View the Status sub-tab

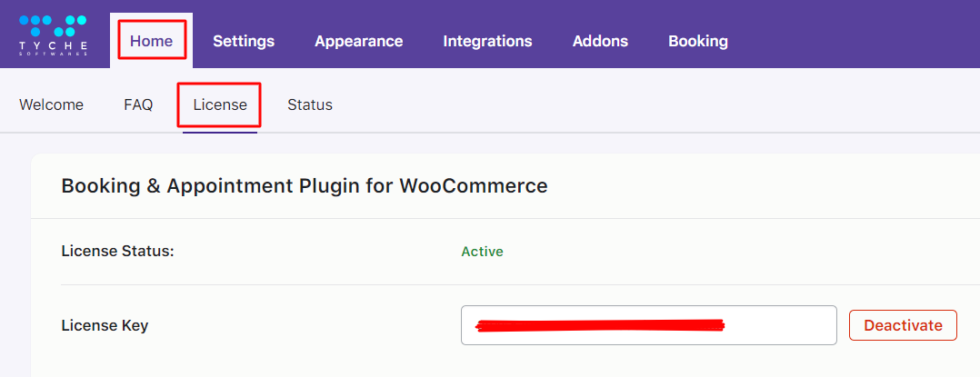click(x=310, y=104)
